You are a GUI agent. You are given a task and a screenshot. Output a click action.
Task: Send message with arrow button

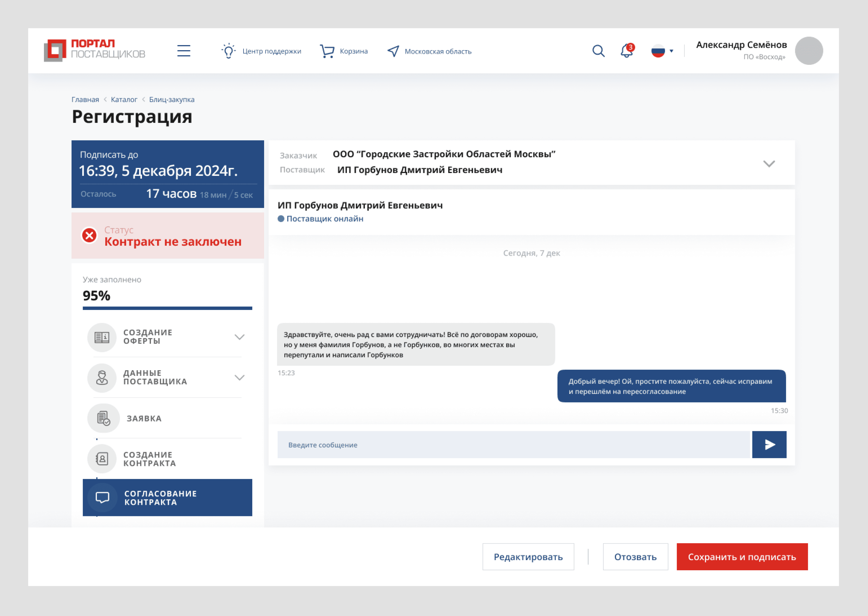click(769, 445)
